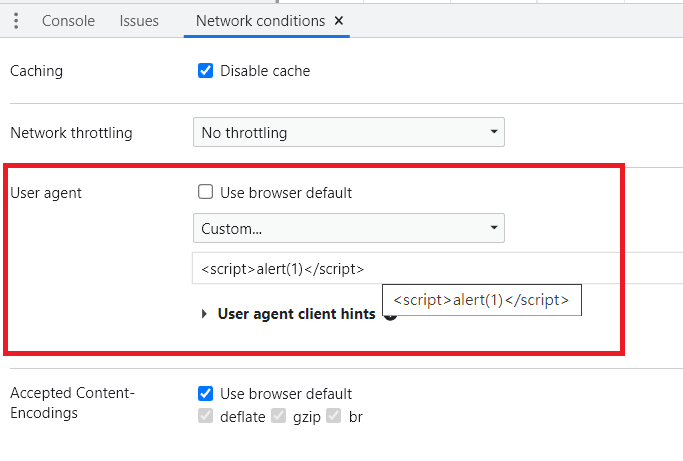
Task: Uncheck Accepted Content-Encodings browser default
Action: point(206,394)
